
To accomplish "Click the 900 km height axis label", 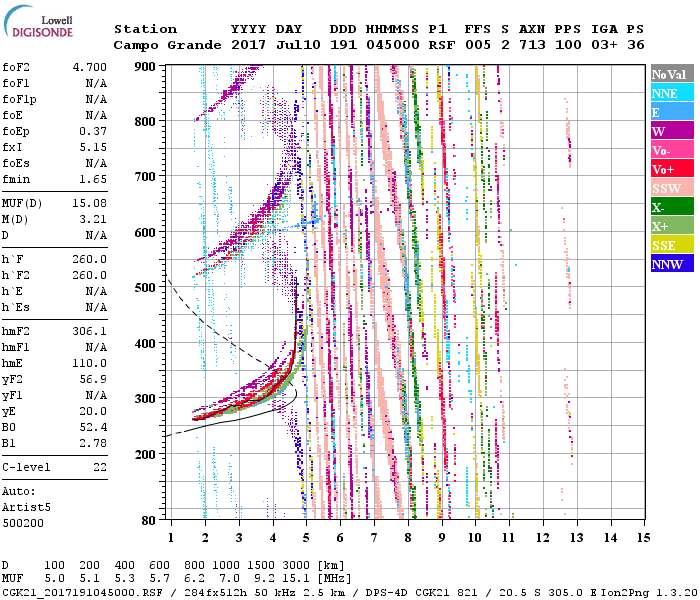I will [146, 66].
